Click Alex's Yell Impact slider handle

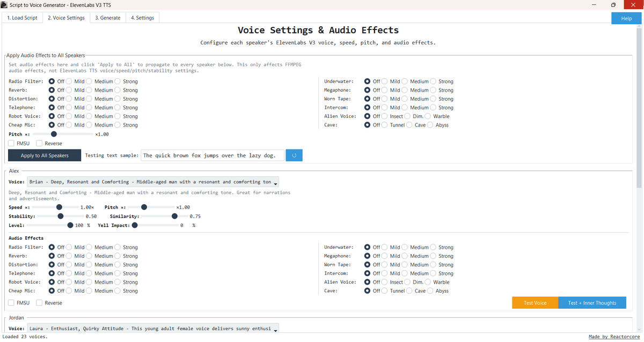pyautogui.click(x=135, y=225)
